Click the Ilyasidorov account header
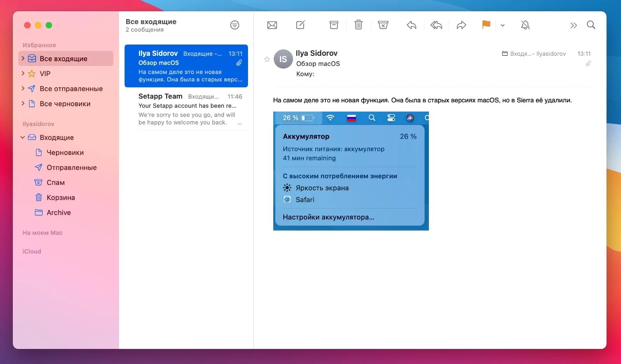Image resolution: width=621 pixels, height=364 pixels. coord(38,124)
